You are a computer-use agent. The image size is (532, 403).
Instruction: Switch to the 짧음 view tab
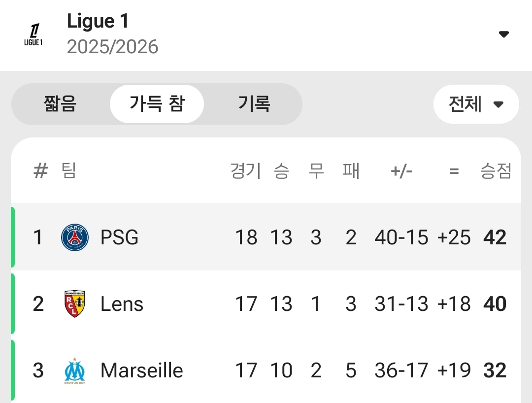coord(60,104)
